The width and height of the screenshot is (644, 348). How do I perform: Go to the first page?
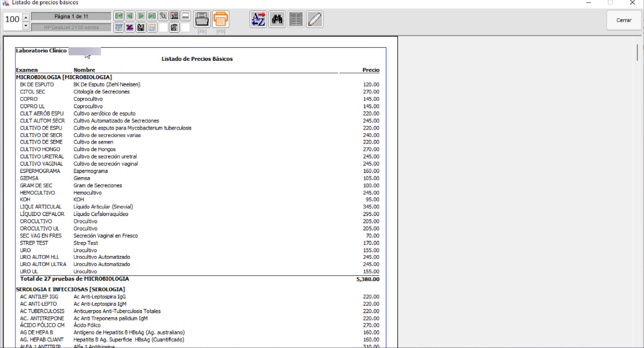tap(119, 16)
